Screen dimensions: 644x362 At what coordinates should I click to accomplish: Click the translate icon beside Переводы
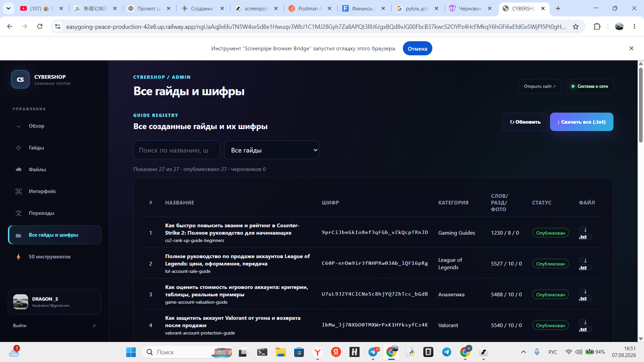click(x=18, y=213)
